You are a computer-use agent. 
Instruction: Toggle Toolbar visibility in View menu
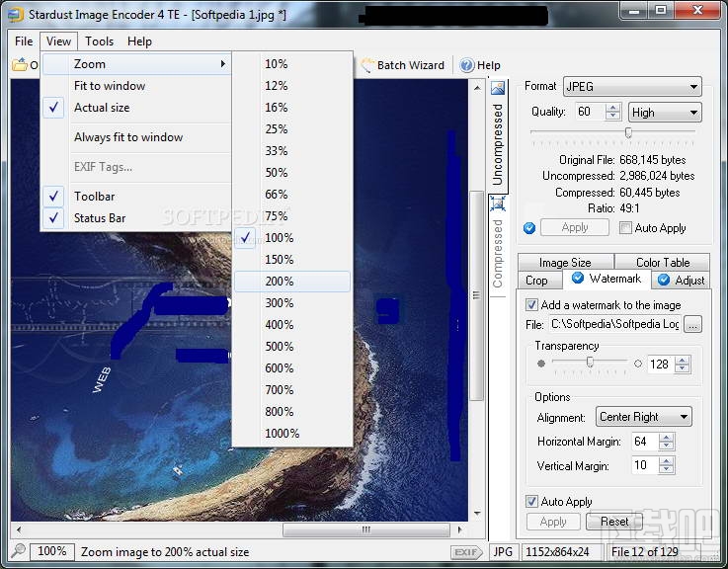[136, 197]
